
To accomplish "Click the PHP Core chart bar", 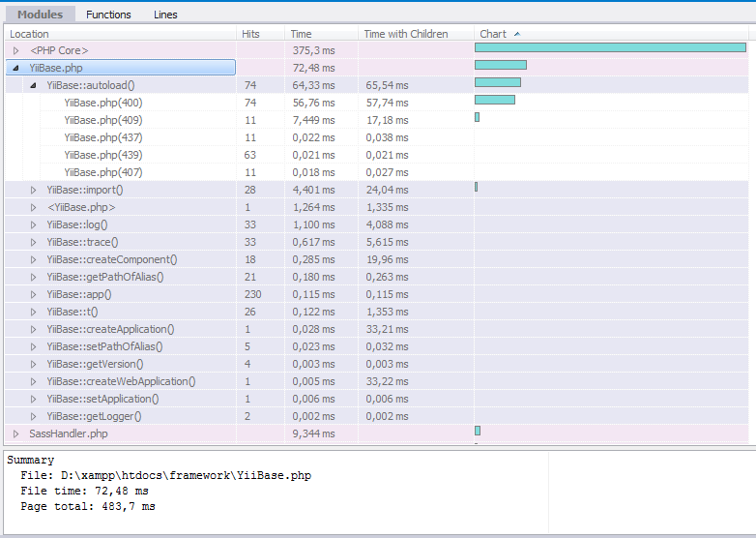I will (x=609, y=47).
